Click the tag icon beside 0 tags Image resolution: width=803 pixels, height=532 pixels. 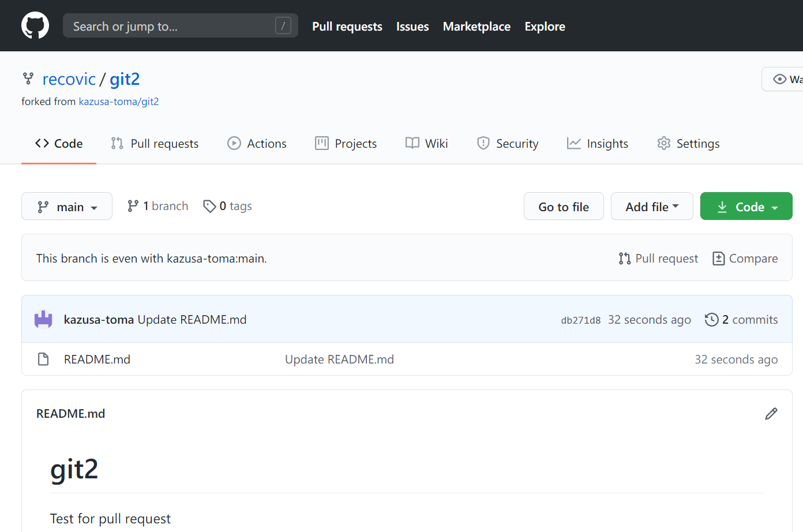point(209,206)
